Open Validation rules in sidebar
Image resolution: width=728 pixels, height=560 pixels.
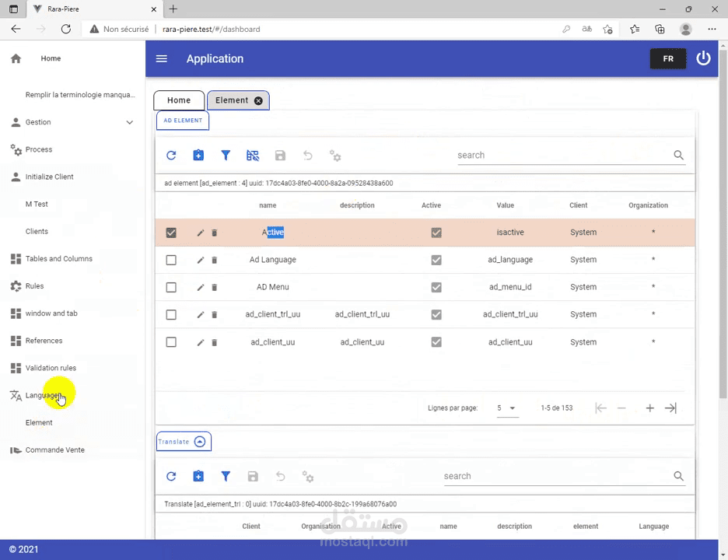click(51, 368)
